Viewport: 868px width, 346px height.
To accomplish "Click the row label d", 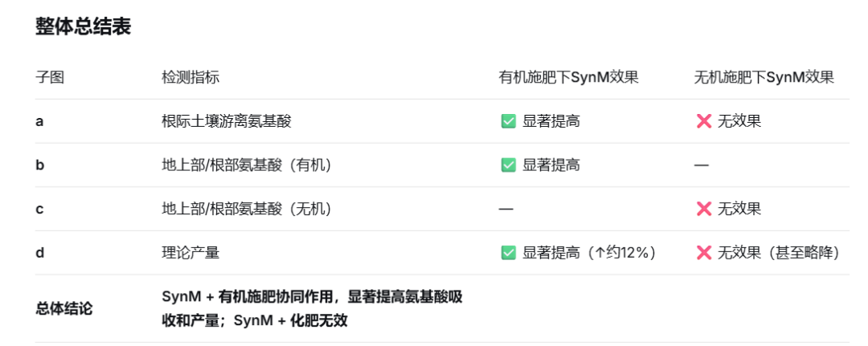I will coord(40,253).
